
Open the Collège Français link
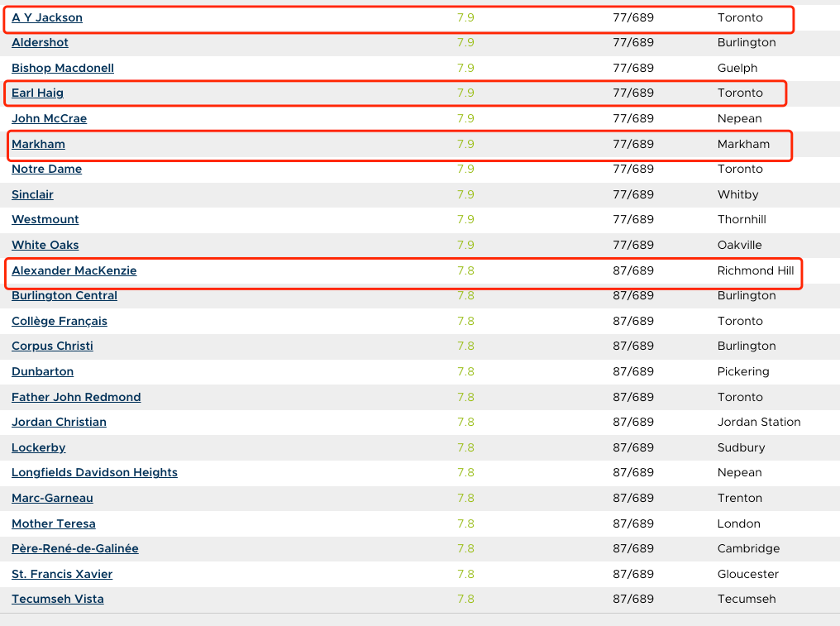coord(60,321)
